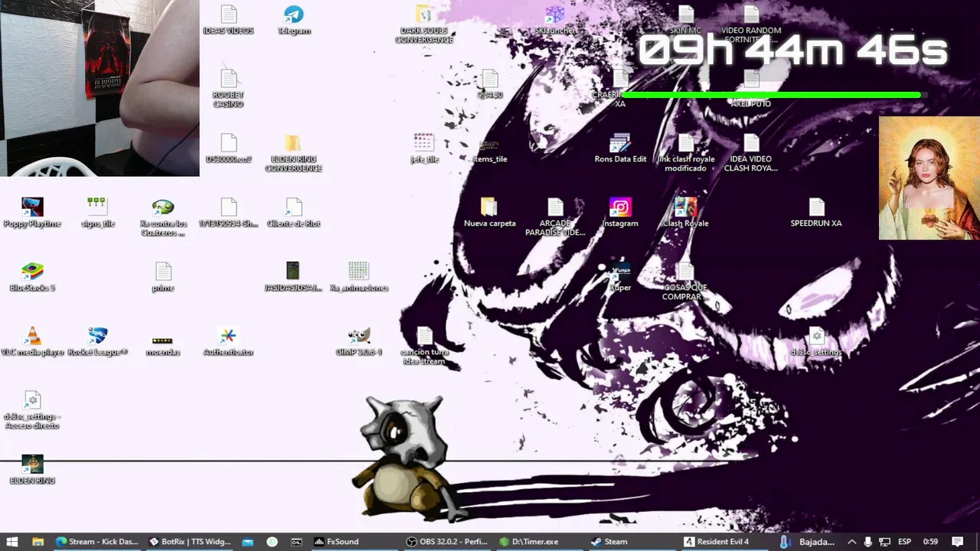Show hidden system tray icons
980x551 pixels.
[x=851, y=542]
